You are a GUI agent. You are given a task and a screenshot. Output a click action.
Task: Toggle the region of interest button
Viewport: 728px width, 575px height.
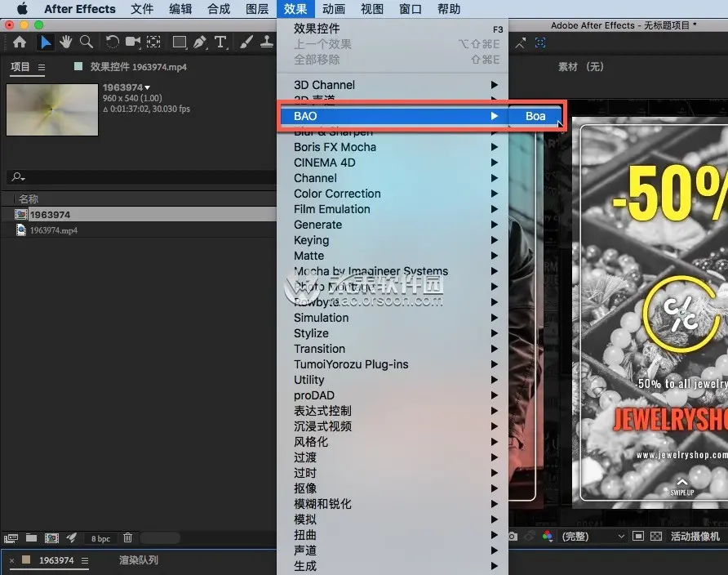638,537
